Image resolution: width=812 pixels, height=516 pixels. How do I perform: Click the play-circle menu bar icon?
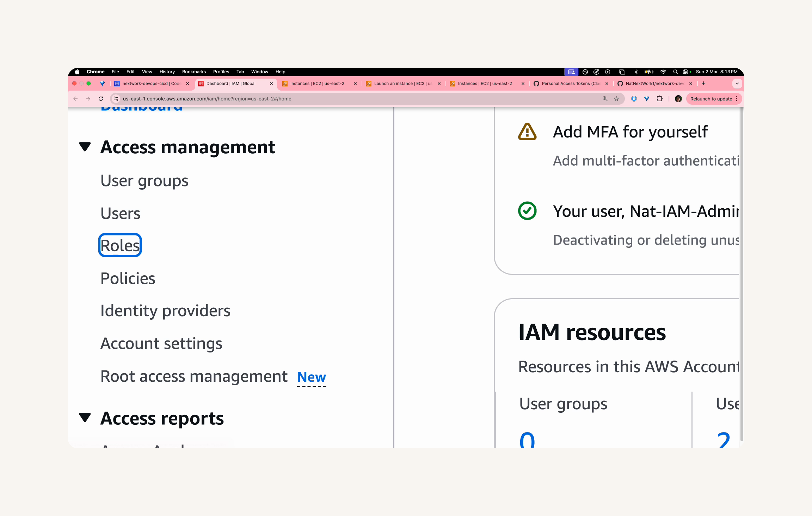608,72
